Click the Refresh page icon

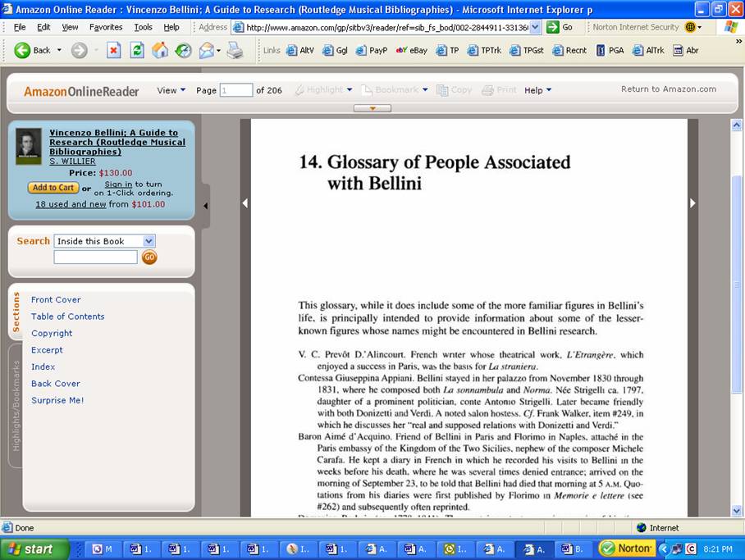pyautogui.click(x=137, y=50)
